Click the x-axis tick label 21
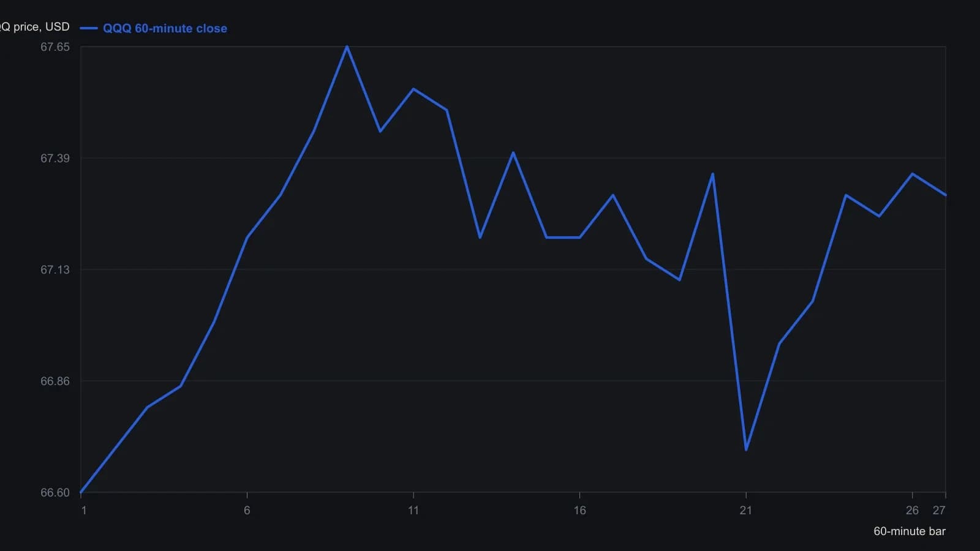Image resolution: width=980 pixels, height=551 pixels. coord(745,511)
